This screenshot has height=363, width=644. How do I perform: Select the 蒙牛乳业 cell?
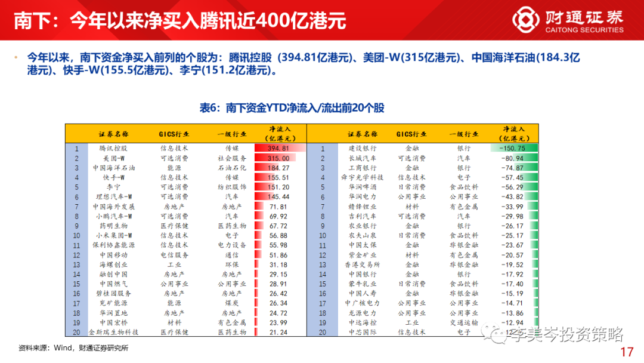pos(363,284)
